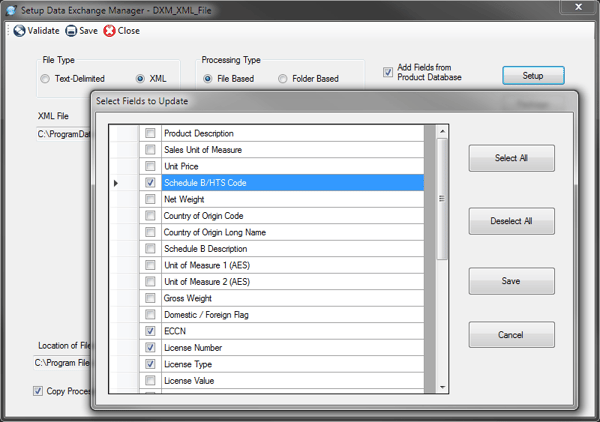600x422 pixels.
Task: Check the Unit Price checkbox
Action: coord(150,166)
